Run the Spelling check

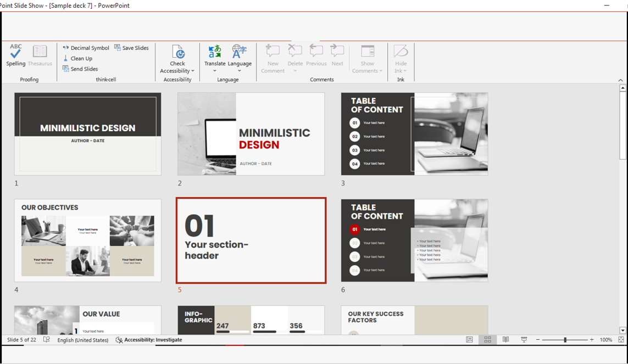click(x=15, y=55)
